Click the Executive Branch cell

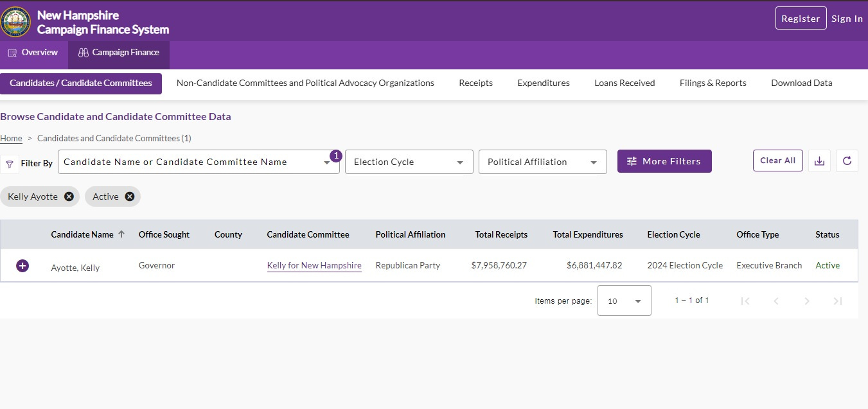click(769, 265)
